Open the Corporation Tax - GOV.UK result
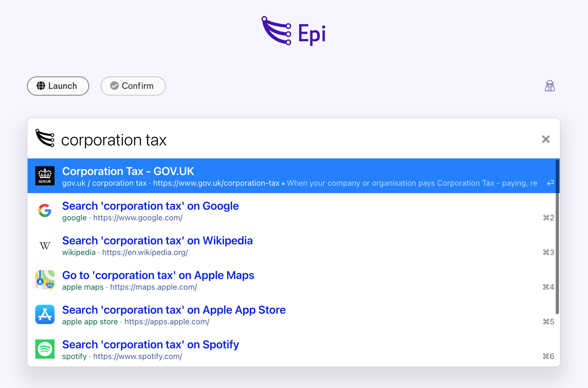 292,176
